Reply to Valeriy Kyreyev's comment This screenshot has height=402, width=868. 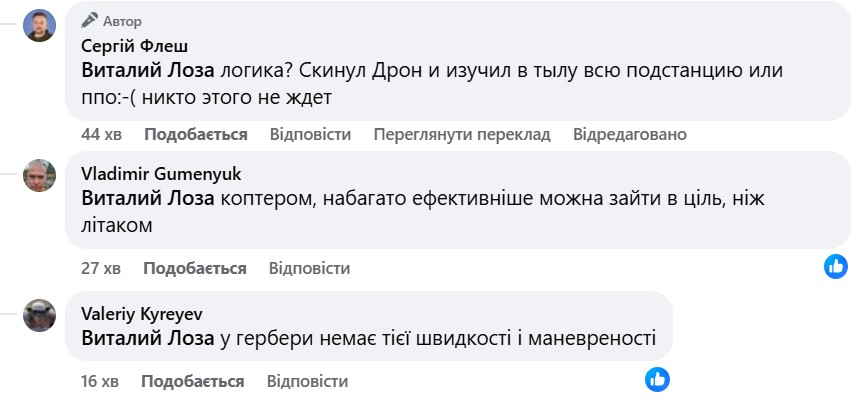click(307, 381)
